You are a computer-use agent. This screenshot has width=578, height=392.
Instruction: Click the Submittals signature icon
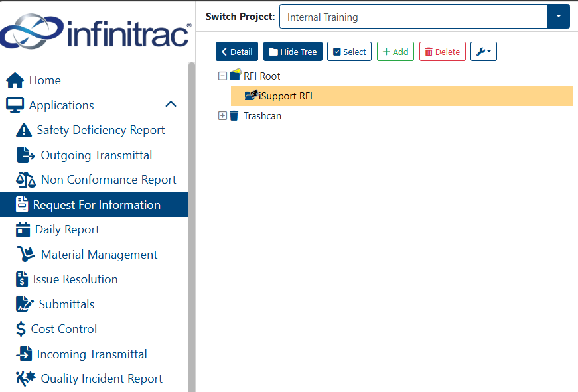tap(25, 304)
